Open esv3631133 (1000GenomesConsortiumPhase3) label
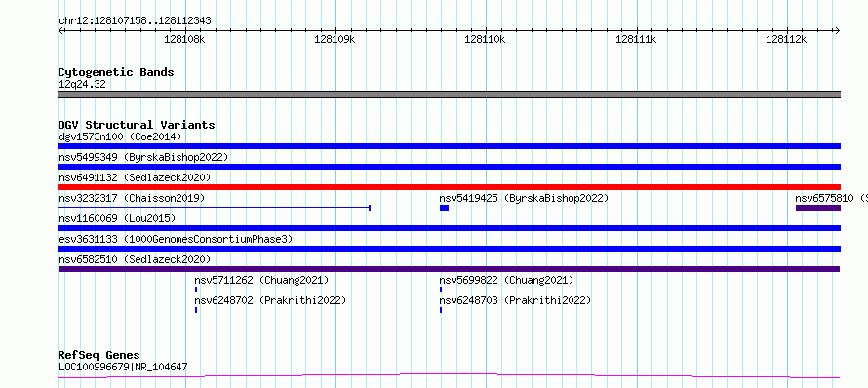 (x=176, y=239)
